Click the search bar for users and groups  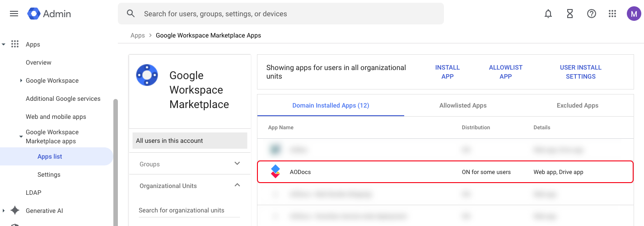(281, 14)
